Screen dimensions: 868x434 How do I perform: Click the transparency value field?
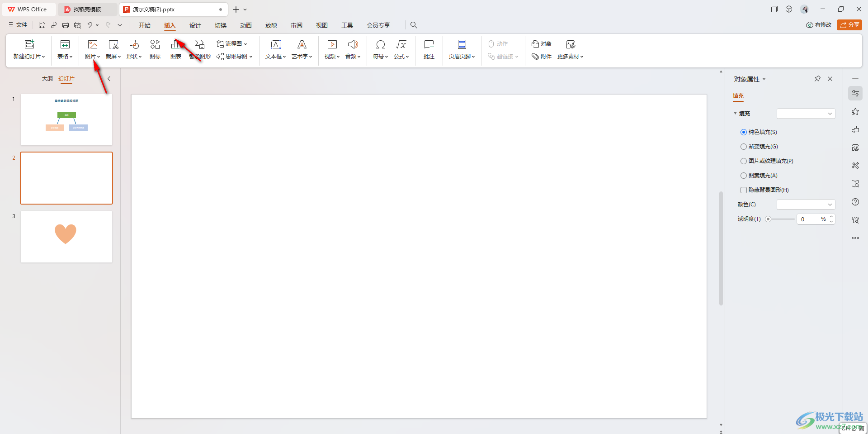(809, 219)
